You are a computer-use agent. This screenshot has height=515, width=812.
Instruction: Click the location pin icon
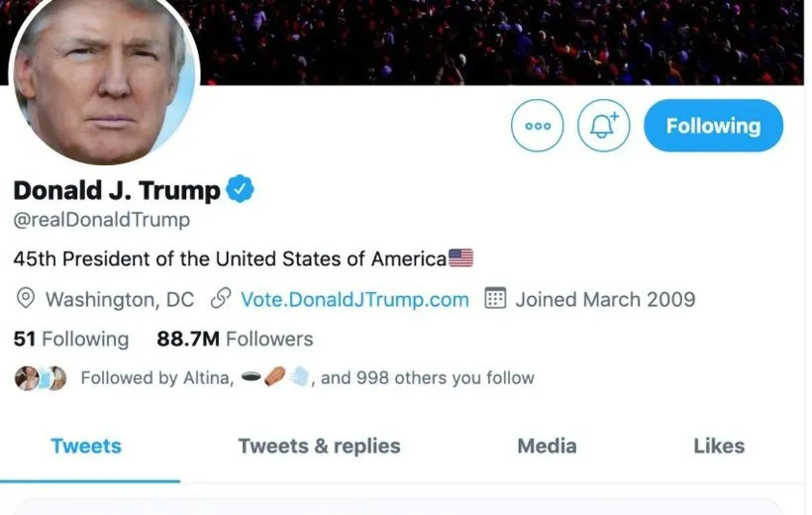[27, 299]
